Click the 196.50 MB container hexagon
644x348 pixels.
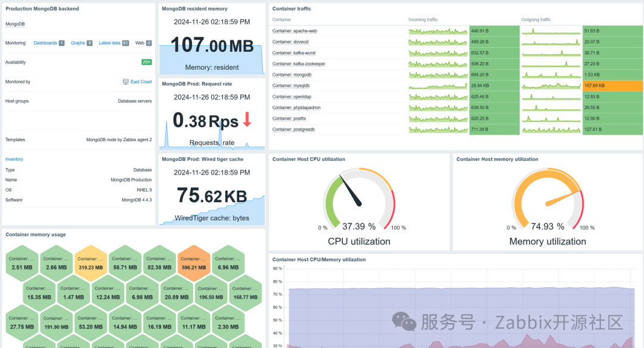pos(211,293)
